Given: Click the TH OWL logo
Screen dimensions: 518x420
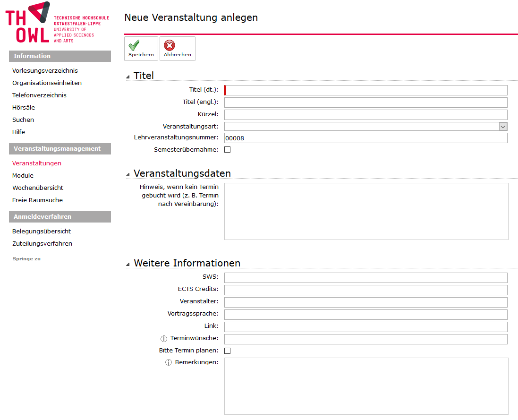Looking at the screenshot, I should (57, 23).
